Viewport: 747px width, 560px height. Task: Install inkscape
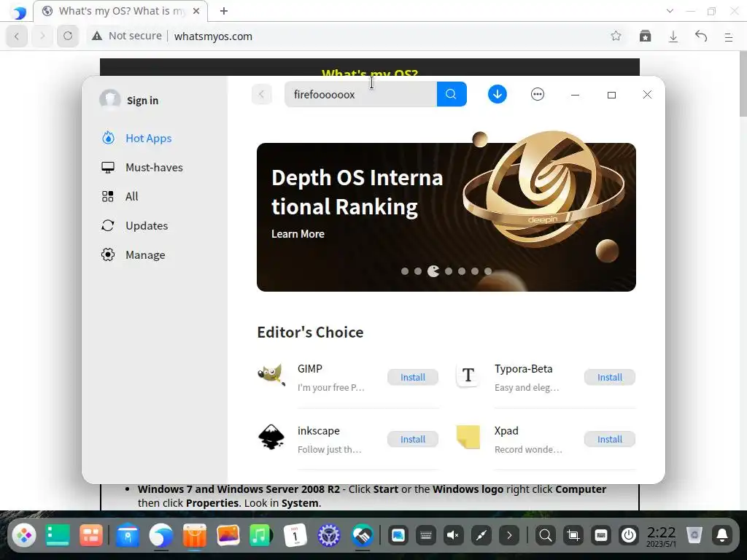(413, 439)
